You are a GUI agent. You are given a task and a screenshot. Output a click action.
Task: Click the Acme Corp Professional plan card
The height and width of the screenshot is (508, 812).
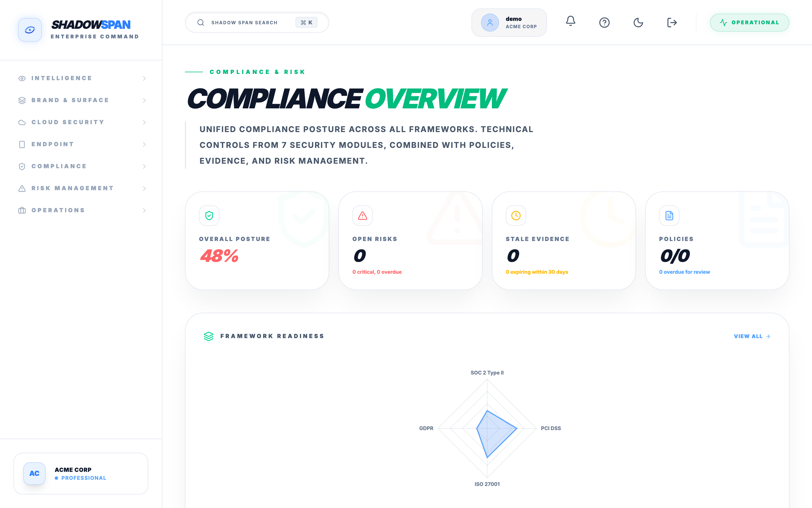point(81,473)
